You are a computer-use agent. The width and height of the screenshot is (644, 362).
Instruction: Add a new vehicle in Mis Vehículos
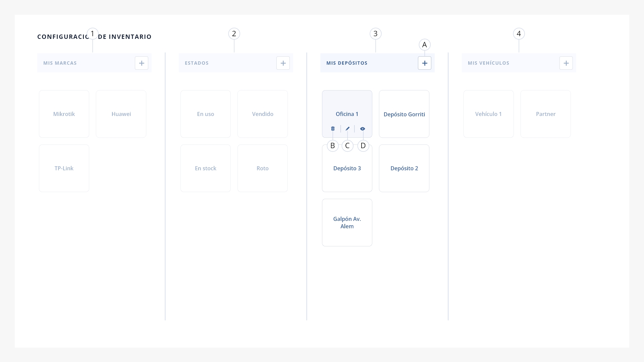(x=566, y=63)
